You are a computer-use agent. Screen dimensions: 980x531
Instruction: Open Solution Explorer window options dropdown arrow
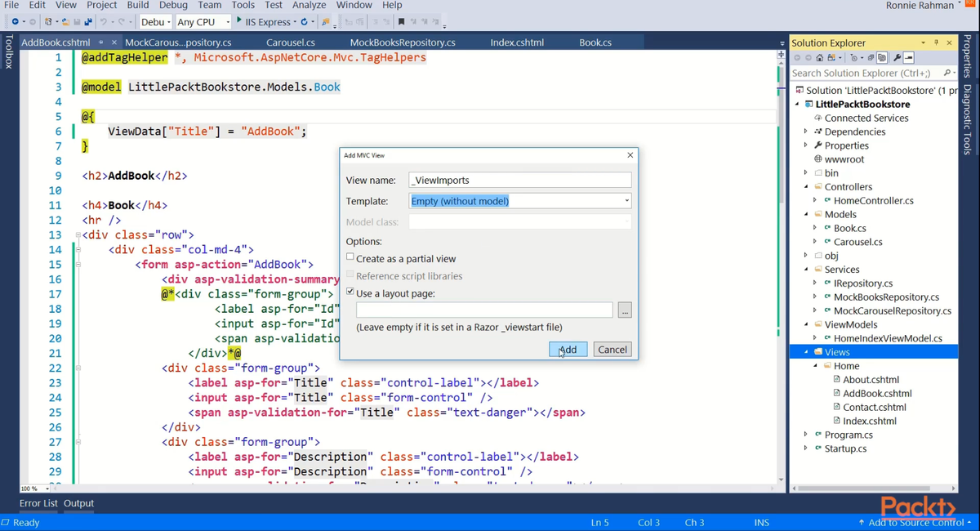tap(923, 42)
